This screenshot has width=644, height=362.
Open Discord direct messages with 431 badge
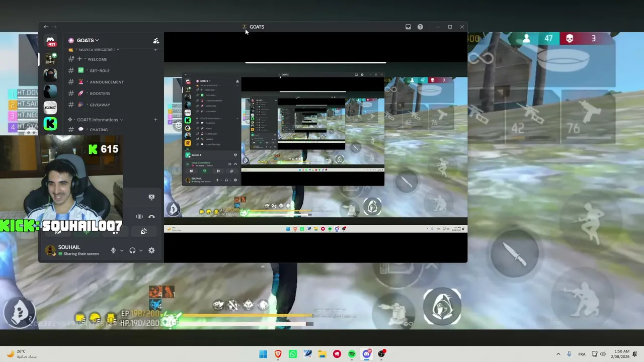coord(50,41)
